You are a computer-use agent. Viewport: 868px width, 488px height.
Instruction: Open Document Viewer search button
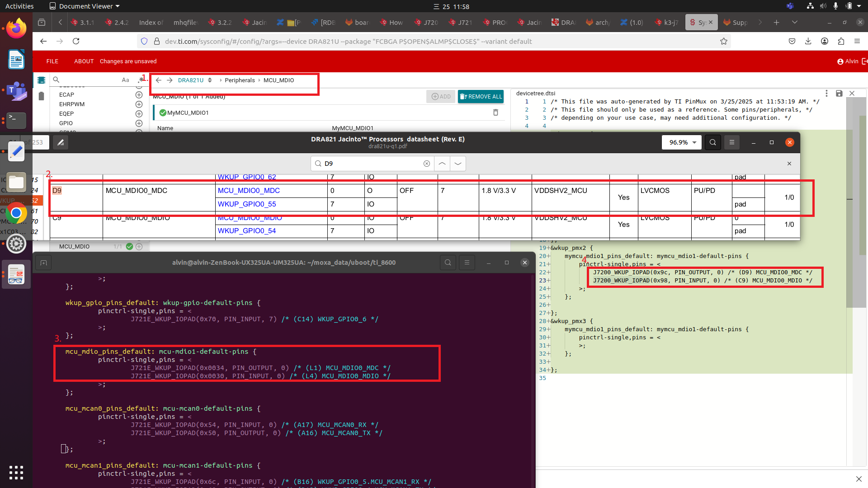point(713,142)
